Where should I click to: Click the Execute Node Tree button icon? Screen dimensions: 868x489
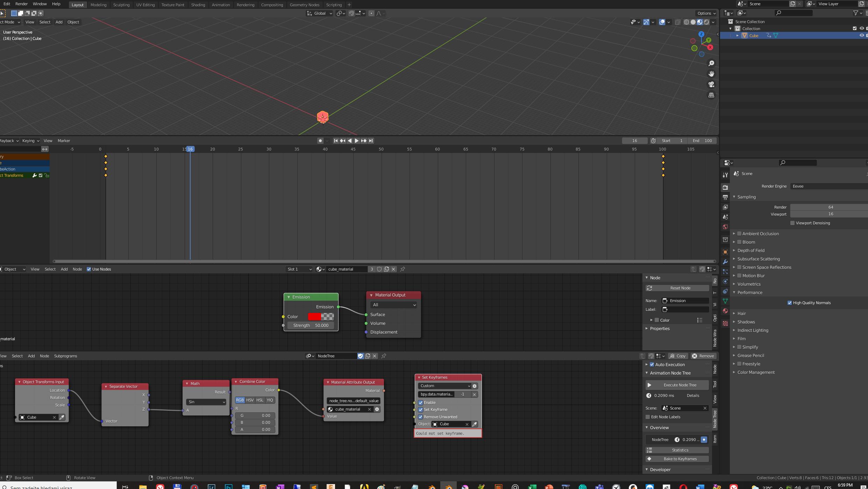[x=649, y=385]
